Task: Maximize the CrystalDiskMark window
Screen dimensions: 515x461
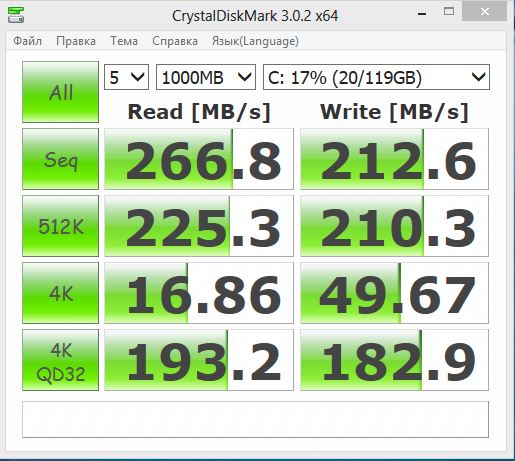Action: pyautogui.click(x=449, y=12)
